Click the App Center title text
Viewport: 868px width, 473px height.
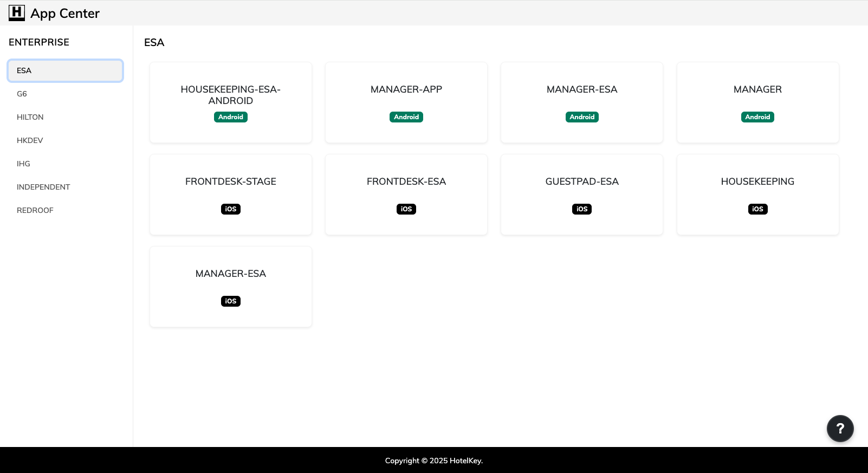(65, 14)
